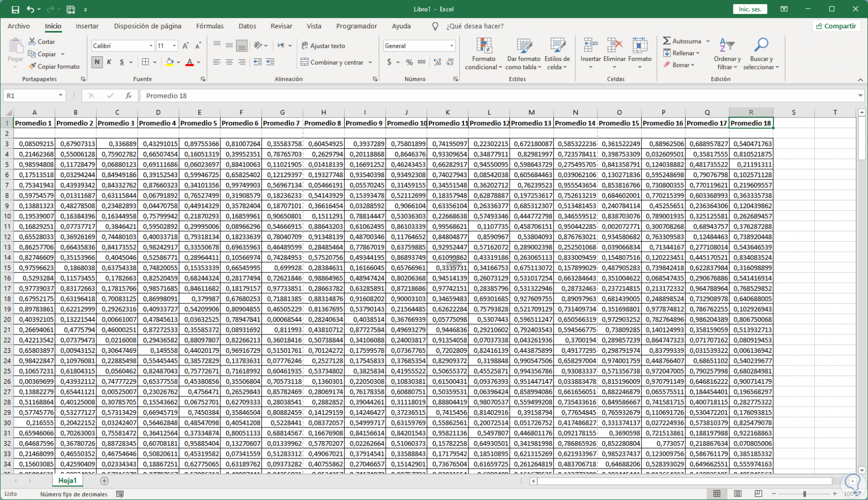The width and height of the screenshot is (868, 500).
Task: Switch to the Insertar tab
Action: tap(87, 26)
